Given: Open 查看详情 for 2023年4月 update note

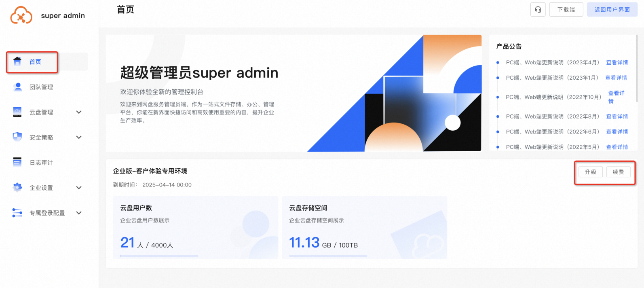Looking at the screenshot, I should point(617,62).
